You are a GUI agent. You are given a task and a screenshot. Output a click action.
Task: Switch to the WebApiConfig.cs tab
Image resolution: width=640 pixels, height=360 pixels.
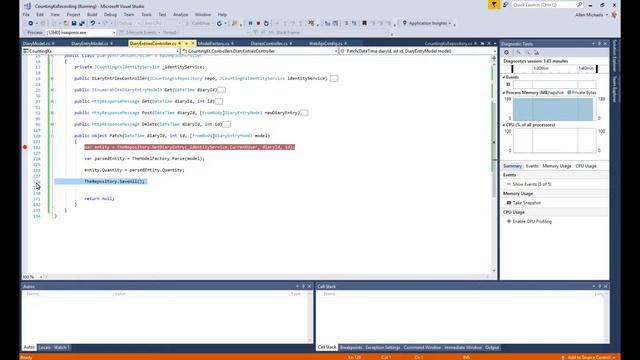tap(325, 43)
